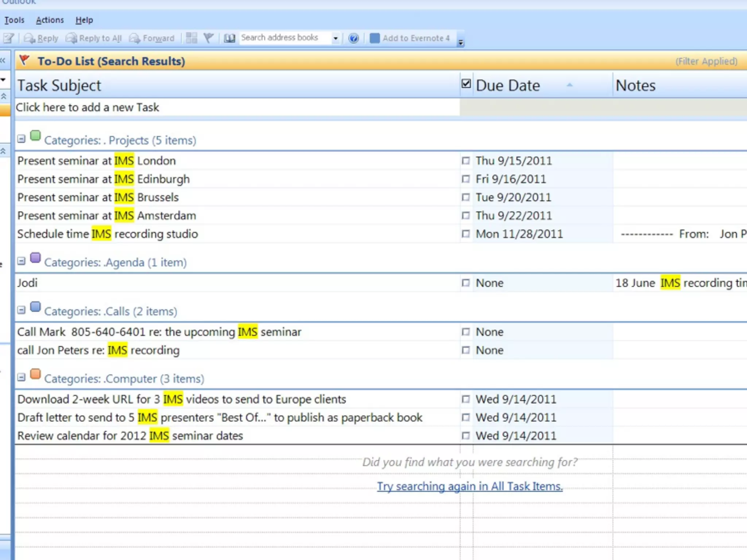The width and height of the screenshot is (747, 560).
Task: Click the blue Help question mark icon
Action: click(x=353, y=38)
